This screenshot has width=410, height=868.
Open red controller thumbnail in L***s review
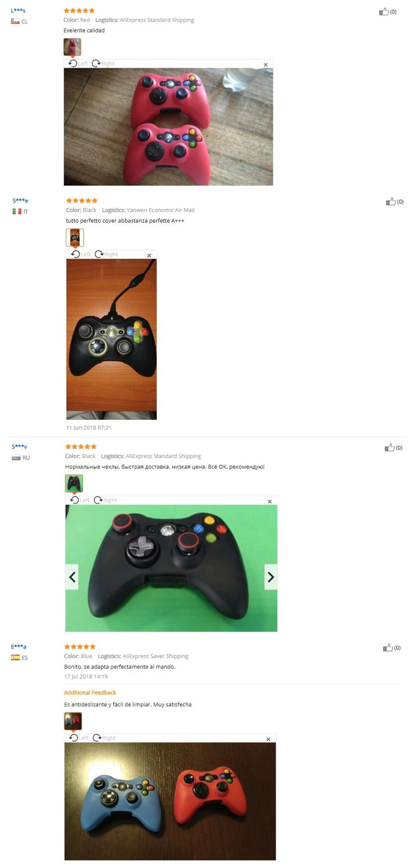click(72, 47)
